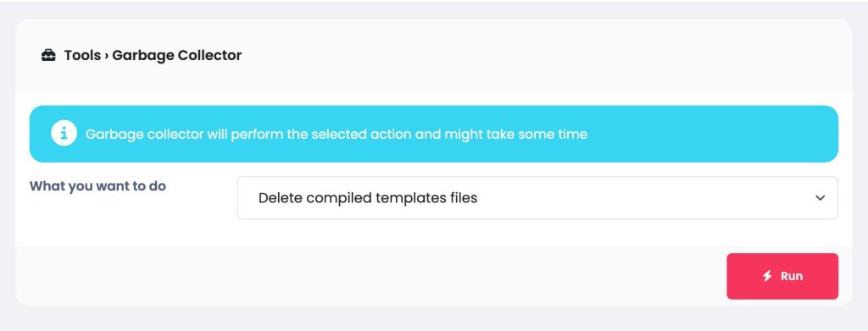Open the 'What you want to do' select box
The height and width of the screenshot is (331, 868).
tap(537, 198)
